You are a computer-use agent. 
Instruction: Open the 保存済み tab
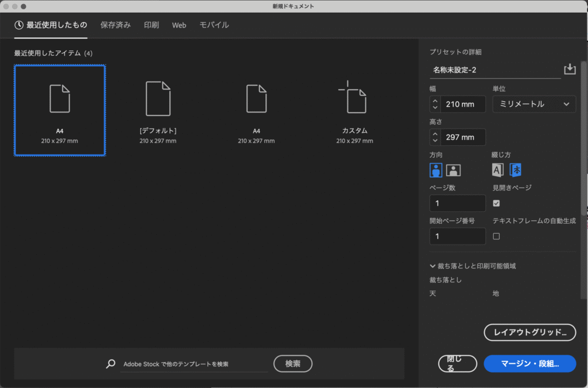coord(115,25)
